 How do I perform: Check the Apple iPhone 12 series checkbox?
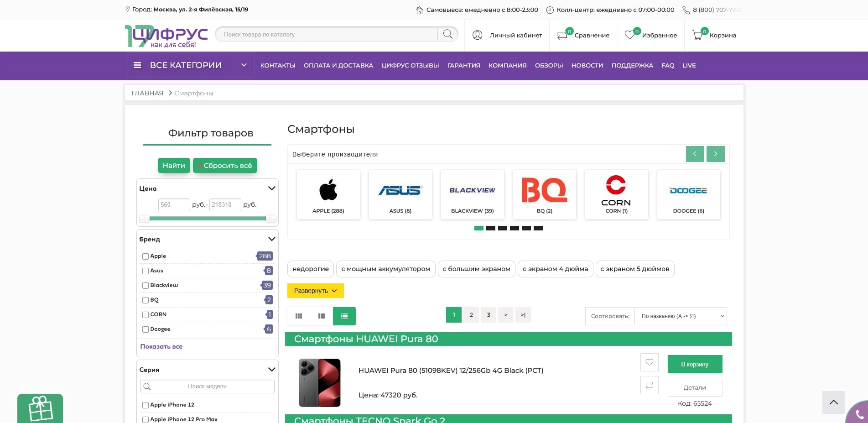click(x=145, y=405)
